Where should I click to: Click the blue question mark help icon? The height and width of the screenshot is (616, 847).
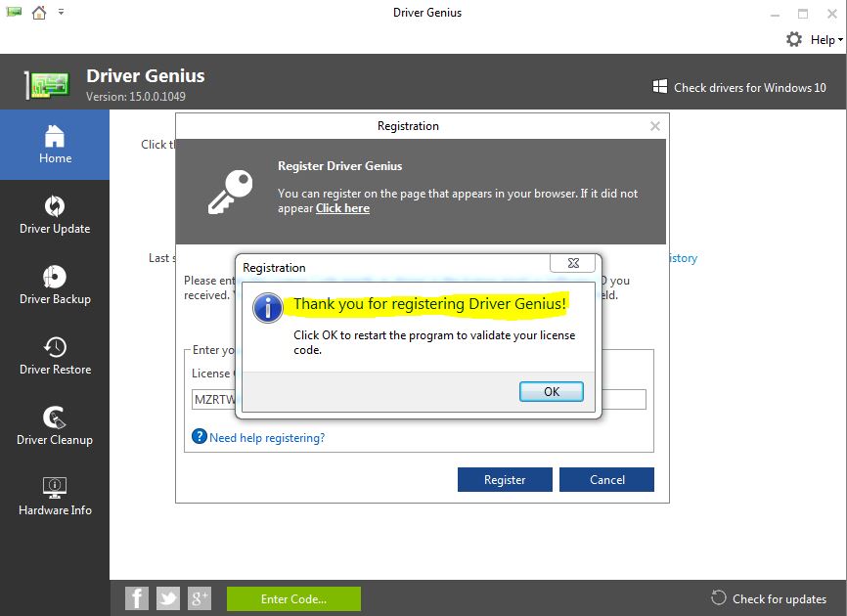tap(200, 436)
